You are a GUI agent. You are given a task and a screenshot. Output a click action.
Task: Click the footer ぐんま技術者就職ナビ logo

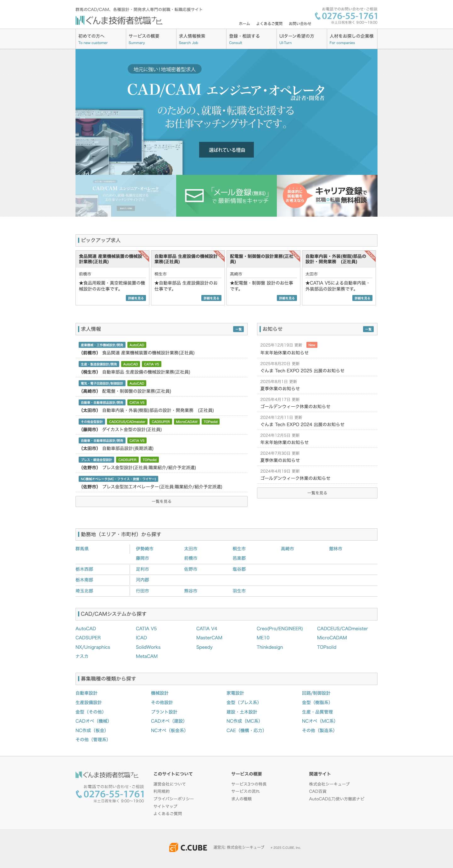107,775
